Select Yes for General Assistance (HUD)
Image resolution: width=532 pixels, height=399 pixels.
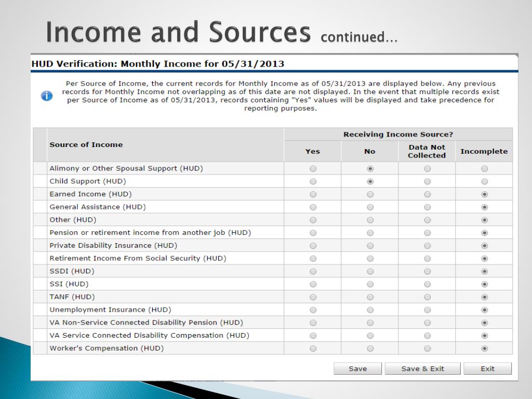click(313, 207)
